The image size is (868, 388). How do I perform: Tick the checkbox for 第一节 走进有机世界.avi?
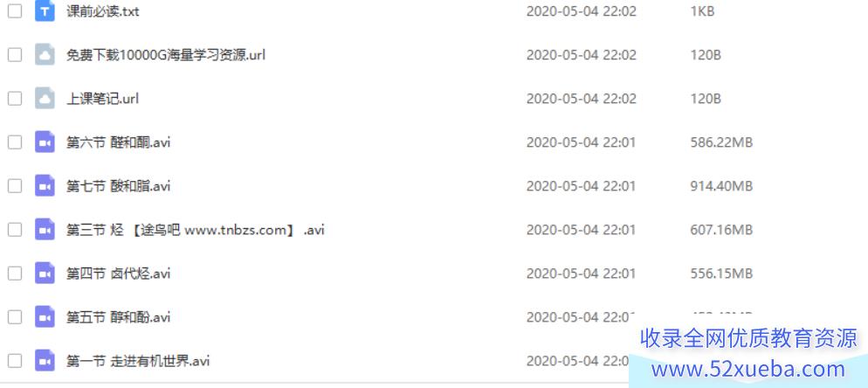[x=14, y=361]
